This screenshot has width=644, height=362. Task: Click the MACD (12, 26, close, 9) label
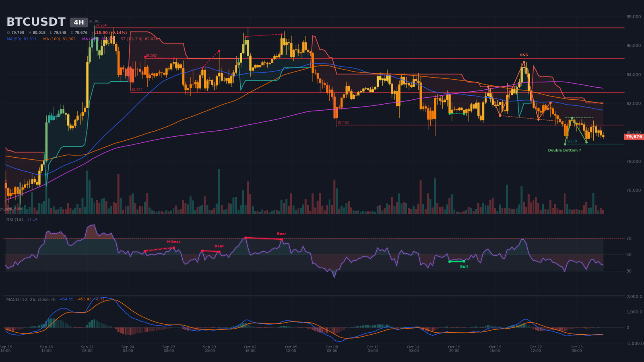pyautogui.click(x=31, y=299)
